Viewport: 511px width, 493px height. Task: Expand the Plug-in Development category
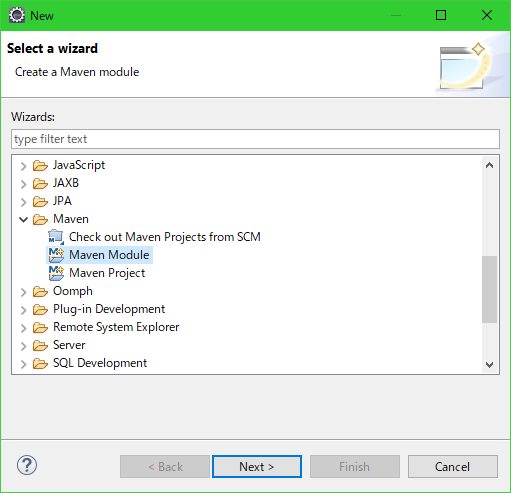tap(23, 310)
